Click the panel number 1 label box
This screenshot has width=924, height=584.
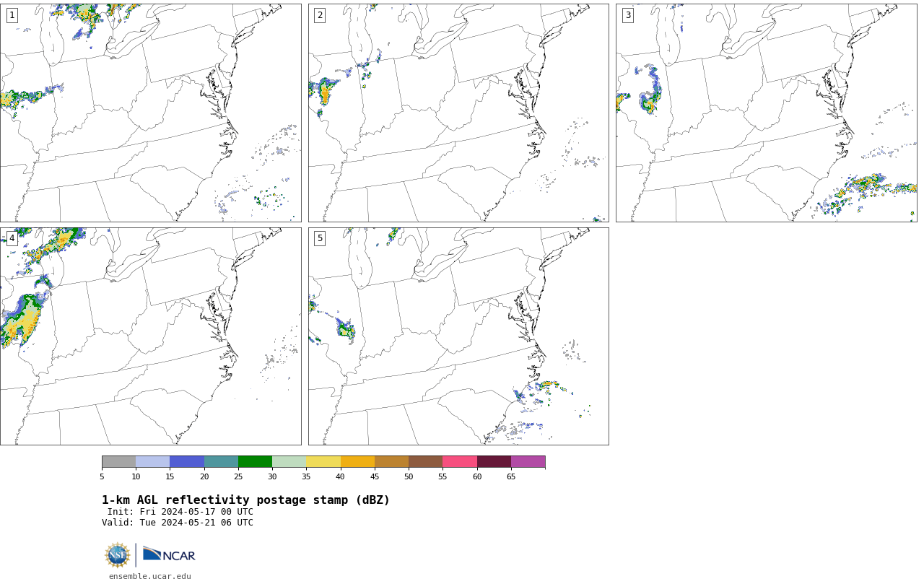point(12,15)
